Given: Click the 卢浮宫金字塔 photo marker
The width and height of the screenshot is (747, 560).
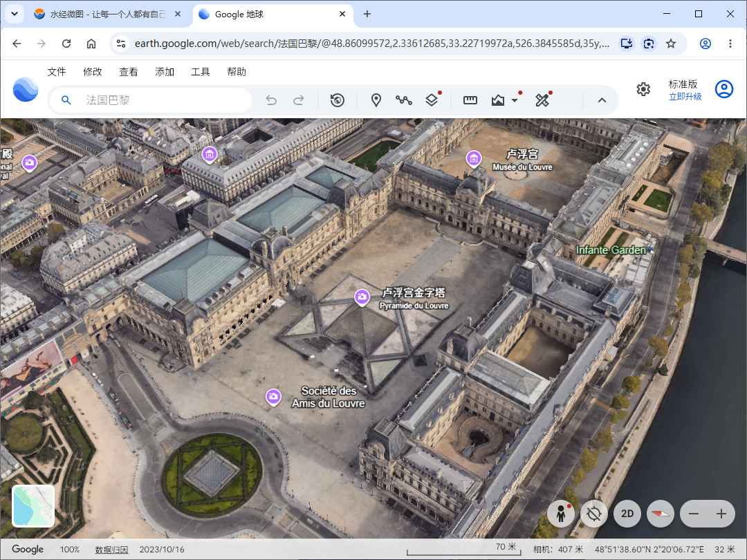Looking at the screenshot, I should (362, 298).
